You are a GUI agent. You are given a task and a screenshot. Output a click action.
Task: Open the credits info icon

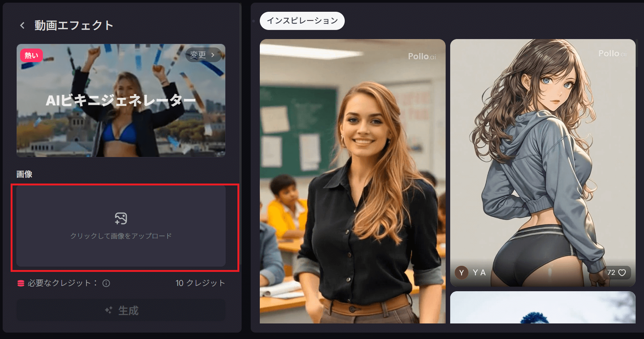(x=106, y=283)
